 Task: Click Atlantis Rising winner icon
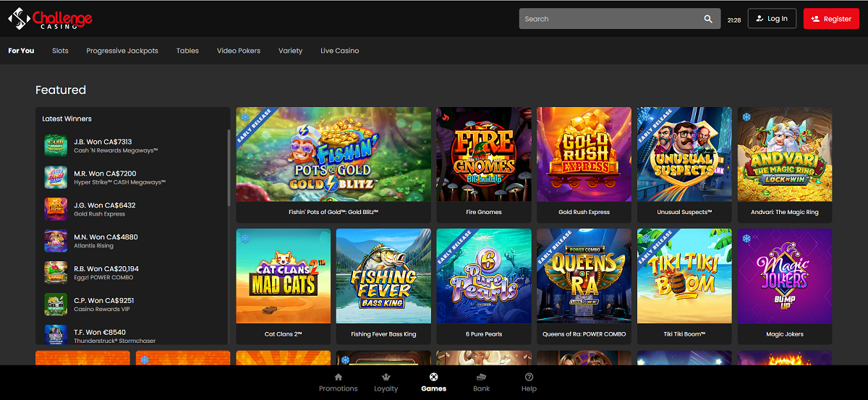point(56,241)
